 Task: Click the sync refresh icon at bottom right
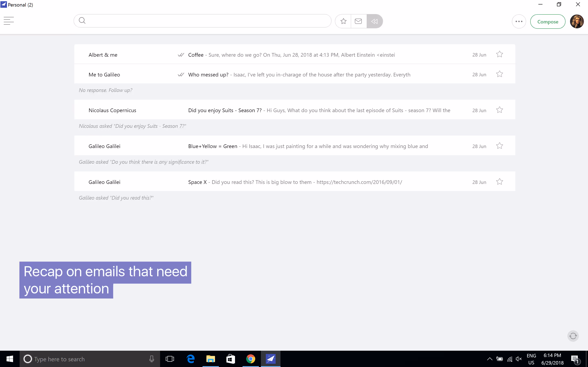coord(573,336)
